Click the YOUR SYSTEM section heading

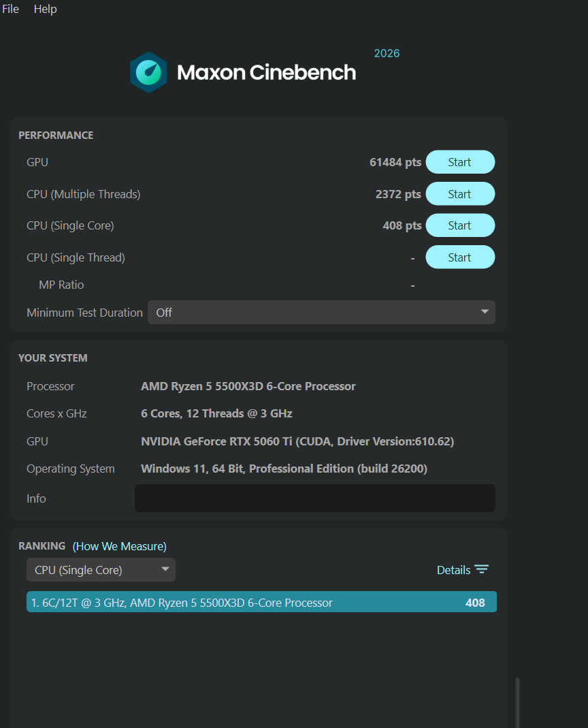pos(53,358)
